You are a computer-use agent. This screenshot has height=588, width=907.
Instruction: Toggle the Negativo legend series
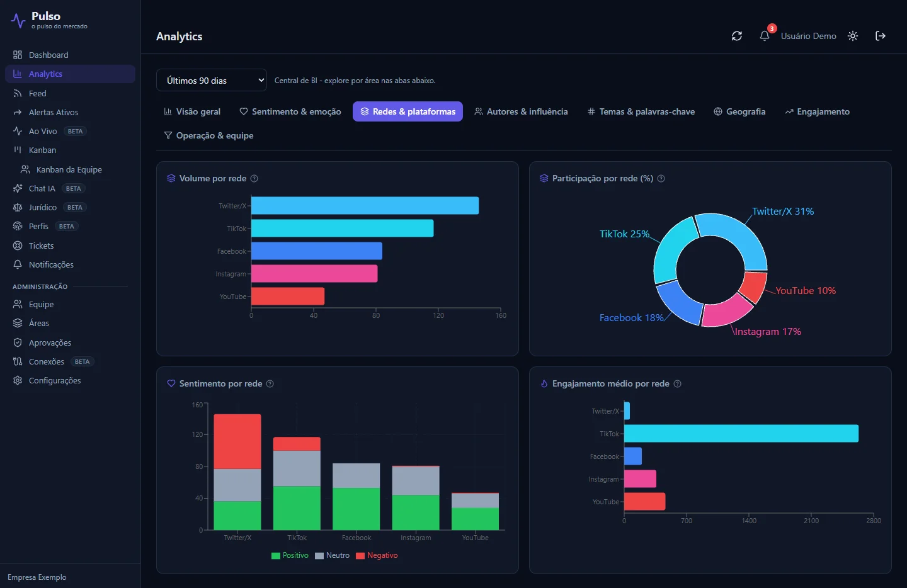pyautogui.click(x=377, y=555)
